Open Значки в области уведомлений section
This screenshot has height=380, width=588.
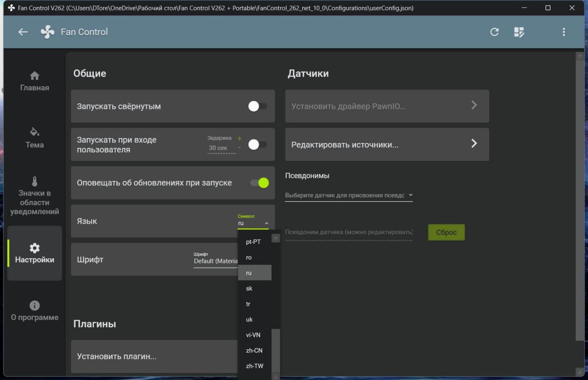pos(35,196)
